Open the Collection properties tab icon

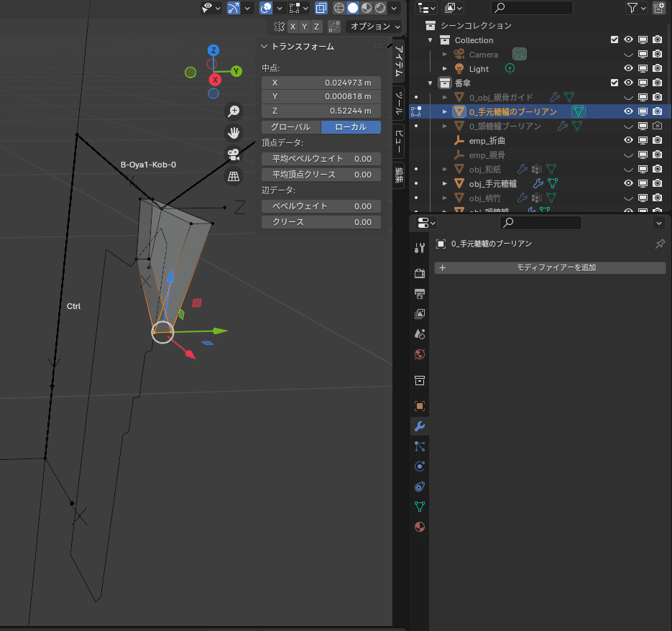(420, 380)
